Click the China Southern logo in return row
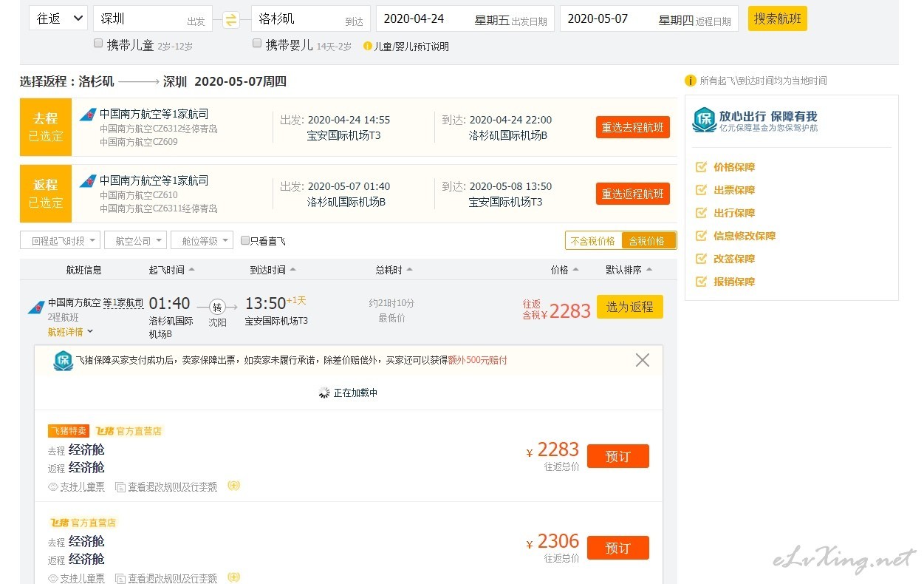The image size is (924, 584). point(87,182)
